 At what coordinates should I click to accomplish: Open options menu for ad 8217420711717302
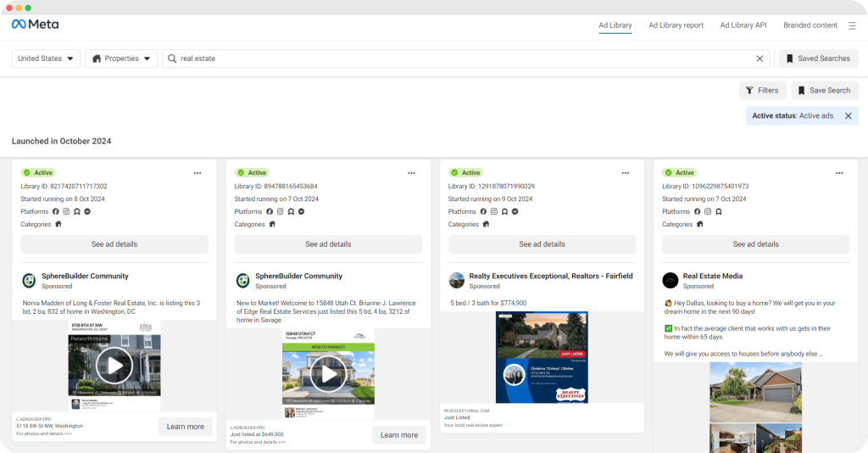coord(198,173)
